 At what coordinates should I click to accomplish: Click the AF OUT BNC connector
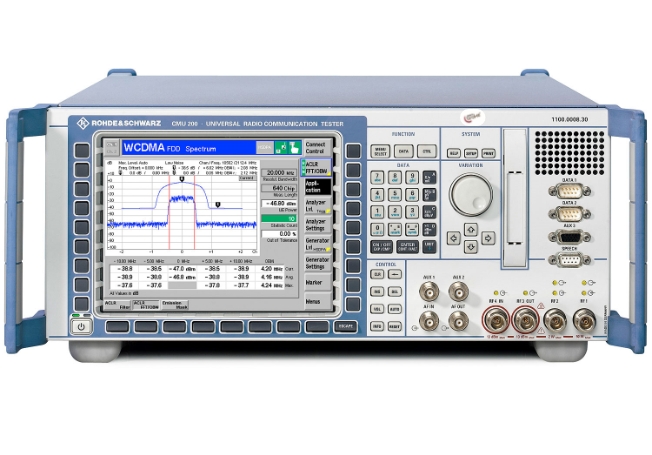coord(458,321)
